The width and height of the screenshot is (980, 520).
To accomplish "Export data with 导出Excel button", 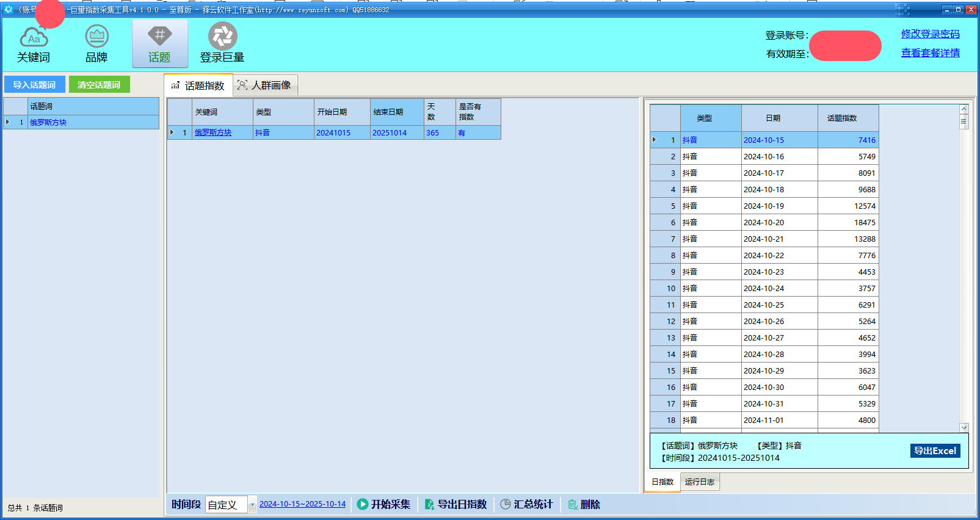I will [935, 451].
